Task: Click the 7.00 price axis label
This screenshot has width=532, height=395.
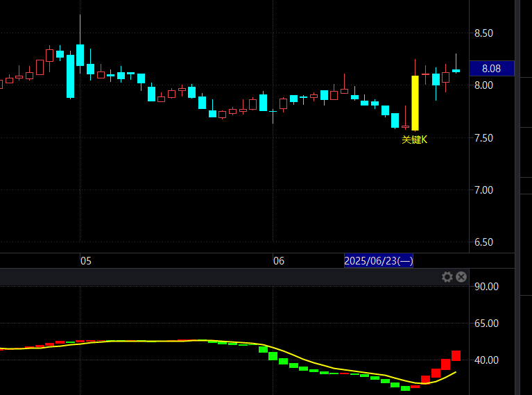Action: [x=483, y=190]
